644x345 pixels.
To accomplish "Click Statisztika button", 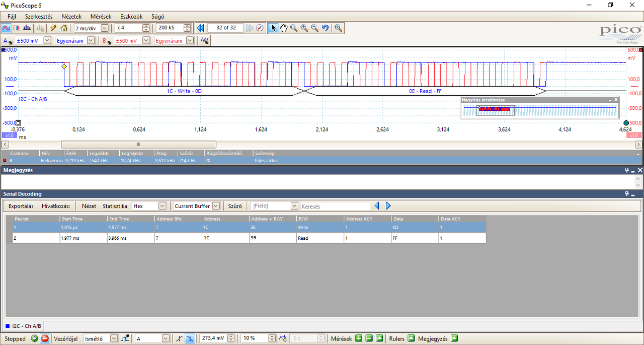I will (115, 206).
